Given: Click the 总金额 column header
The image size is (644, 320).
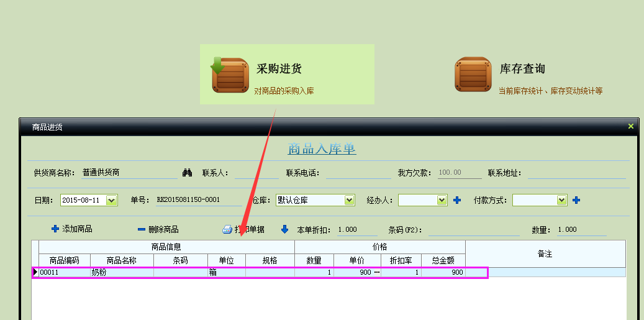Looking at the screenshot, I should point(443,260).
